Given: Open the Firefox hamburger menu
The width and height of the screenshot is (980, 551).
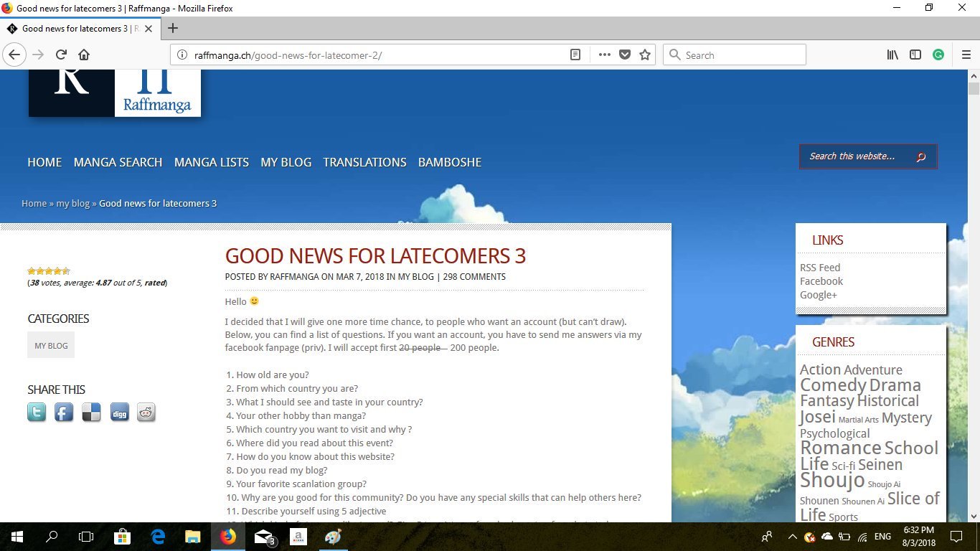Looking at the screenshot, I should (x=966, y=55).
